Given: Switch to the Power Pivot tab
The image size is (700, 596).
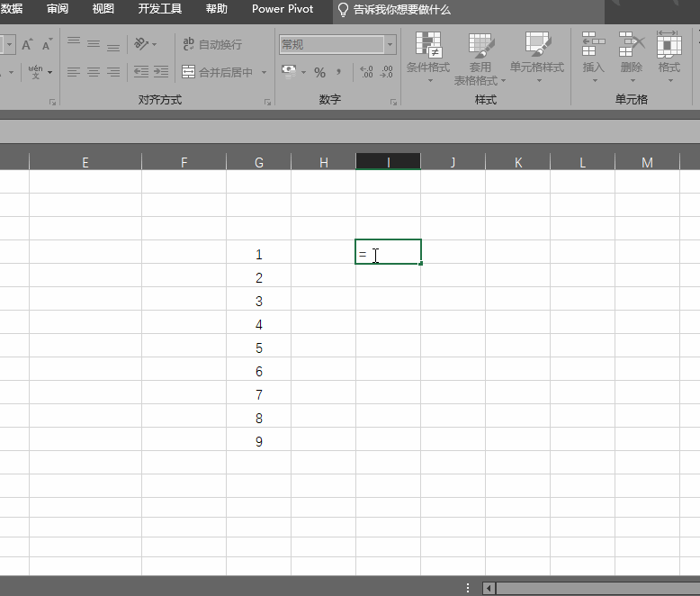Looking at the screenshot, I should (x=283, y=9).
